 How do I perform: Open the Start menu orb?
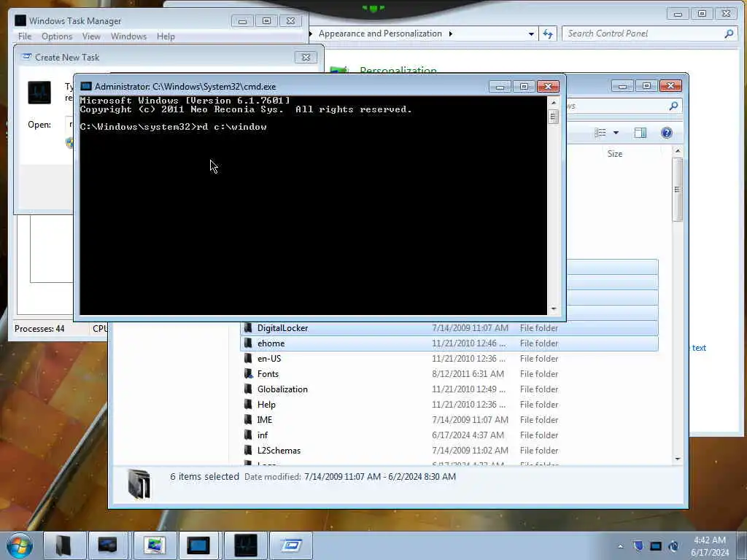20,545
